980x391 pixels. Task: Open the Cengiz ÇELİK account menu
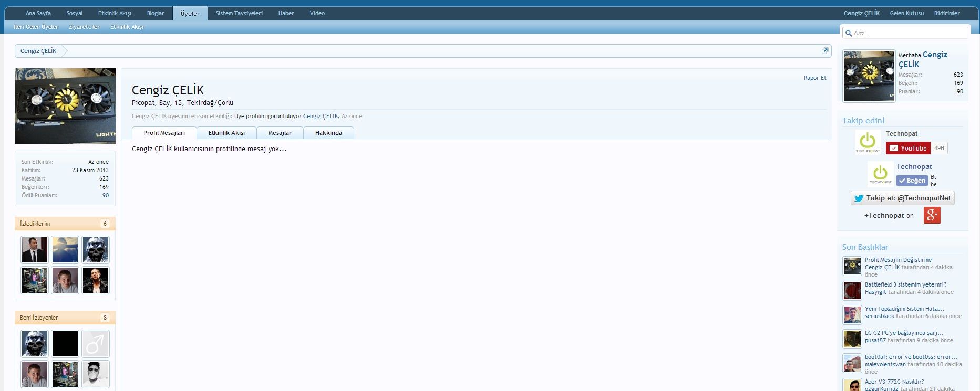(x=862, y=13)
